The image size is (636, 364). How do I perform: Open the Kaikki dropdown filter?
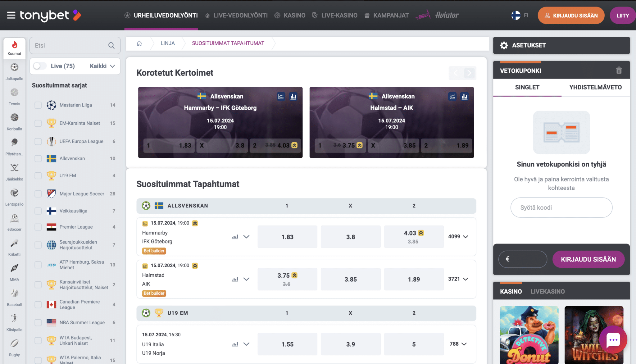coord(102,66)
